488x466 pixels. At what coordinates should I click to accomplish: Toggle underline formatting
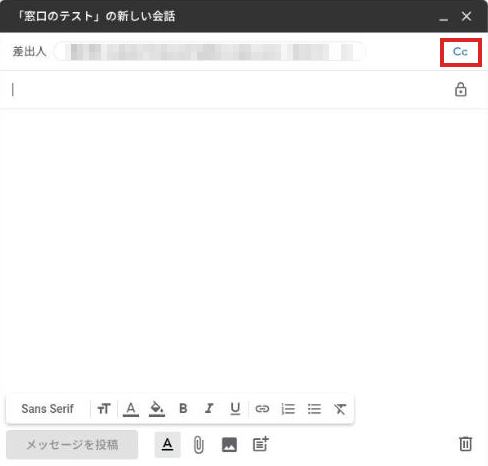point(235,408)
